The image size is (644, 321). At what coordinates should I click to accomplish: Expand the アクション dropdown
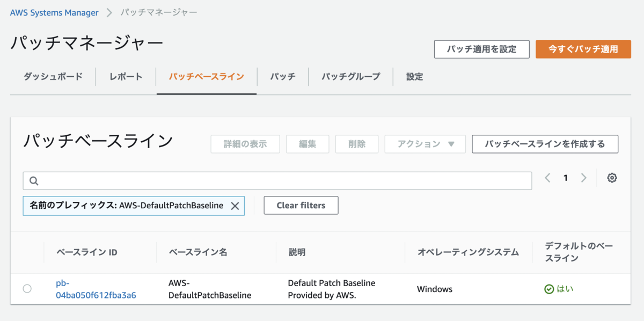425,144
